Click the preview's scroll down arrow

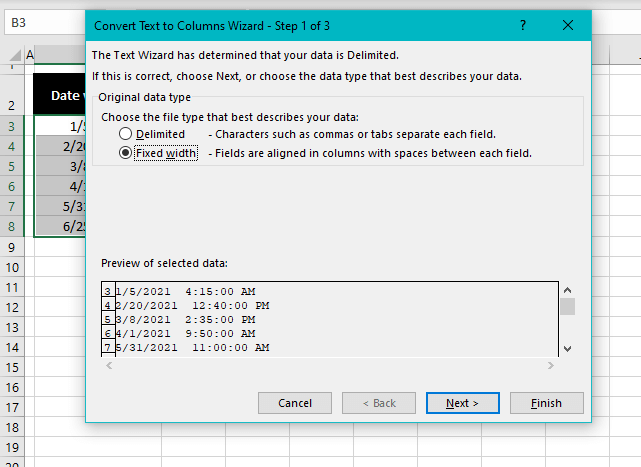pos(568,348)
